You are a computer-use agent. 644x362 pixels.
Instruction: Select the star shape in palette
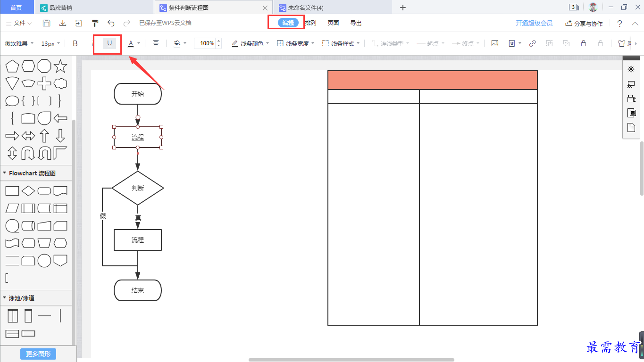point(60,66)
